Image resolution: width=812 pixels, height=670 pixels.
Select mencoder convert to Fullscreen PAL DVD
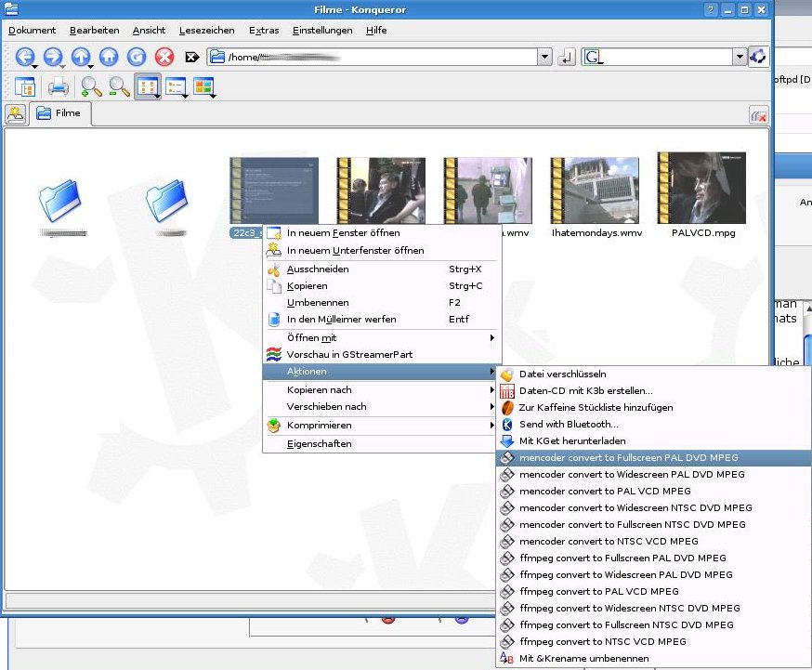pyautogui.click(x=653, y=458)
